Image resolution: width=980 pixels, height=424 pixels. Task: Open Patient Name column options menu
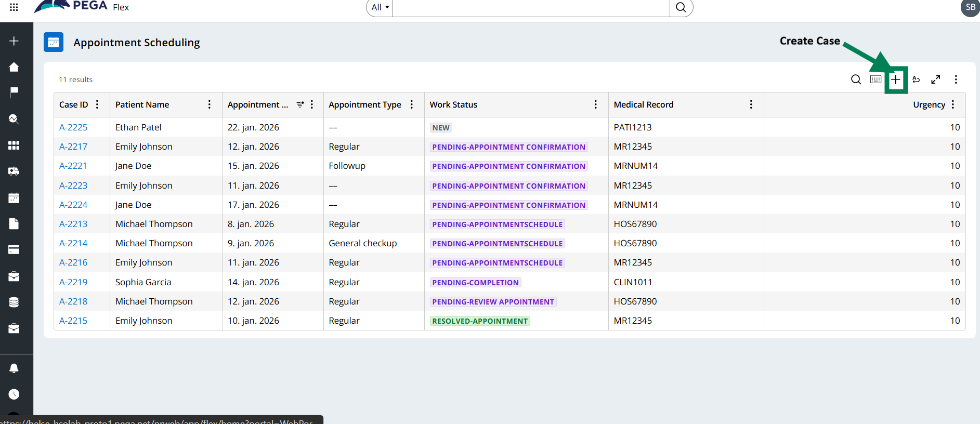[x=210, y=104]
